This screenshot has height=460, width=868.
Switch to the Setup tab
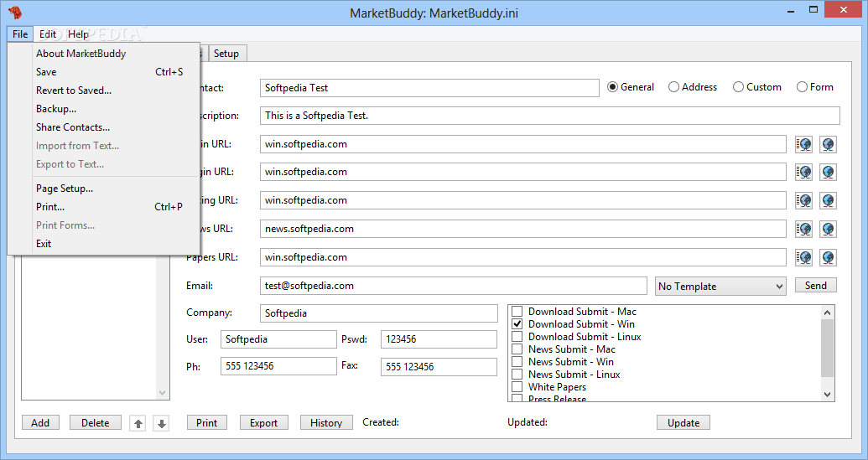[226, 54]
